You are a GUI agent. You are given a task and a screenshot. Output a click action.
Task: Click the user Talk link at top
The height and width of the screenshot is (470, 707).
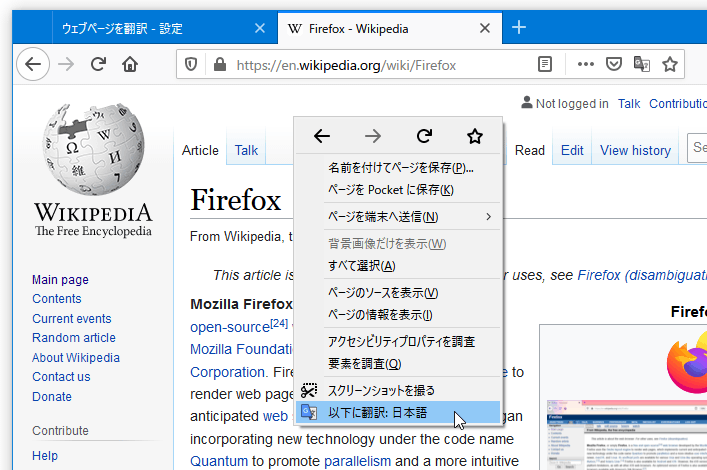tap(629, 104)
